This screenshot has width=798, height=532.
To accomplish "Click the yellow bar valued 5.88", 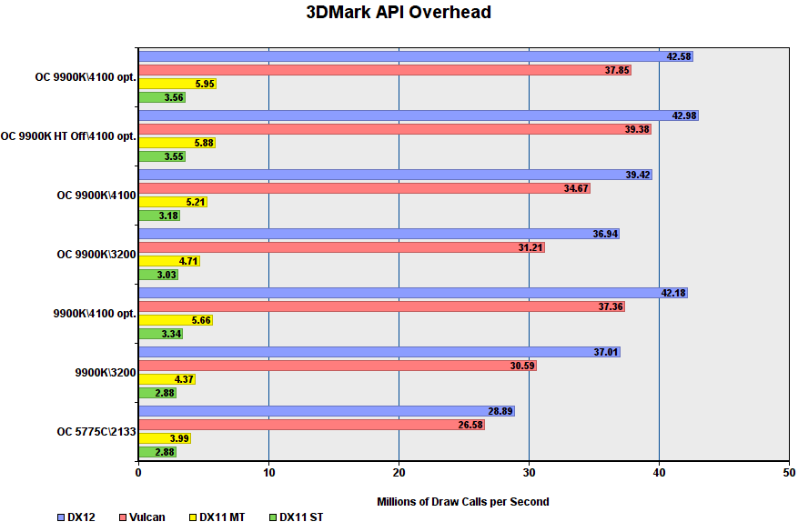I will (x=177, y=143).
